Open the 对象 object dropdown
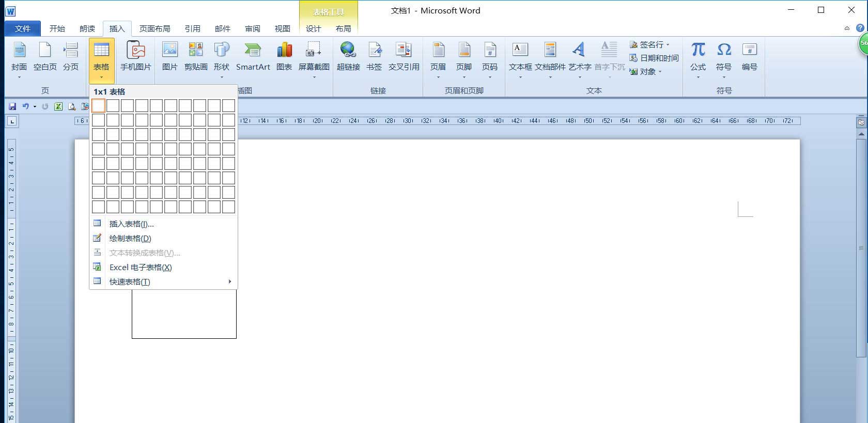 pos(645,71)
